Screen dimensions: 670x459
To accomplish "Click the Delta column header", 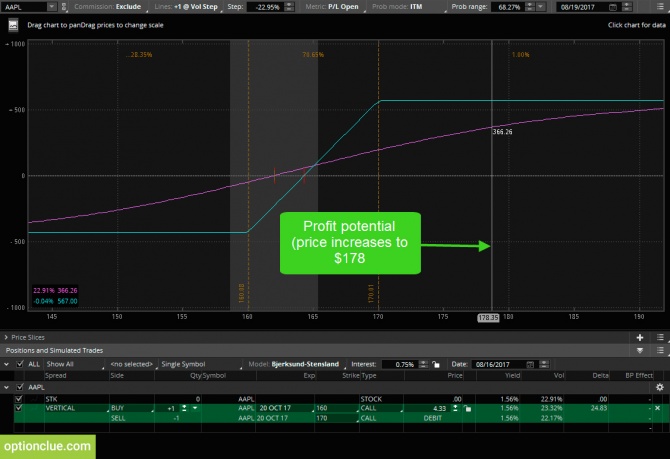I will point(600,376).
